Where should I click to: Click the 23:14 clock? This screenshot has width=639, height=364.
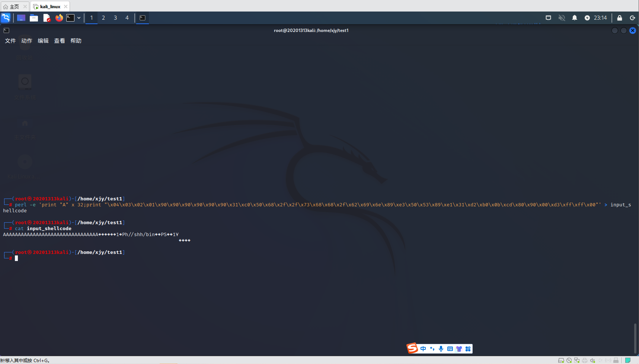600,18
